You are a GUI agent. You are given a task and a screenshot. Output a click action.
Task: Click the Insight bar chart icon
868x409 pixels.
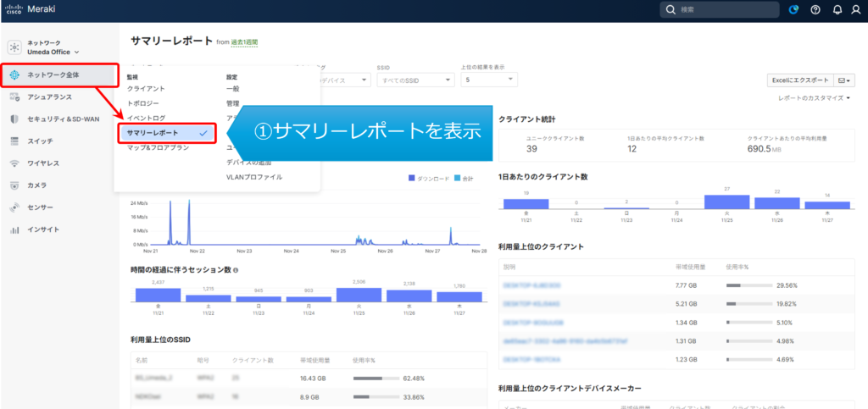(14, 229)
